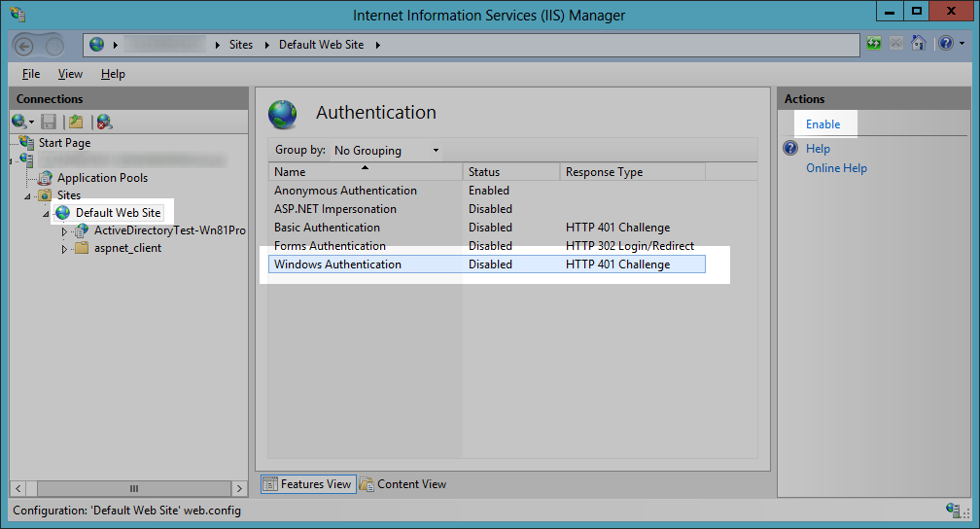This screenshot has height=529, width=980.
Task: Collapse the Sites tree node
Action: 27,196
